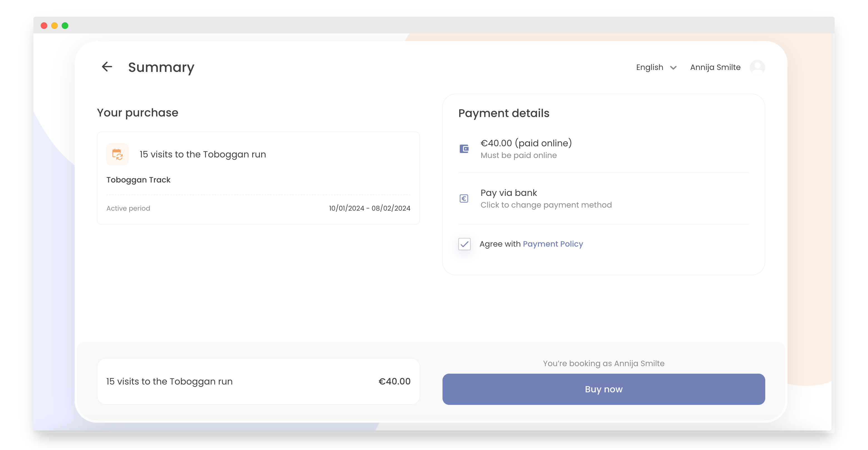This screenshot has width=868, height=450.
Task: Click the green maximize window dot
Action: point(65,26)
